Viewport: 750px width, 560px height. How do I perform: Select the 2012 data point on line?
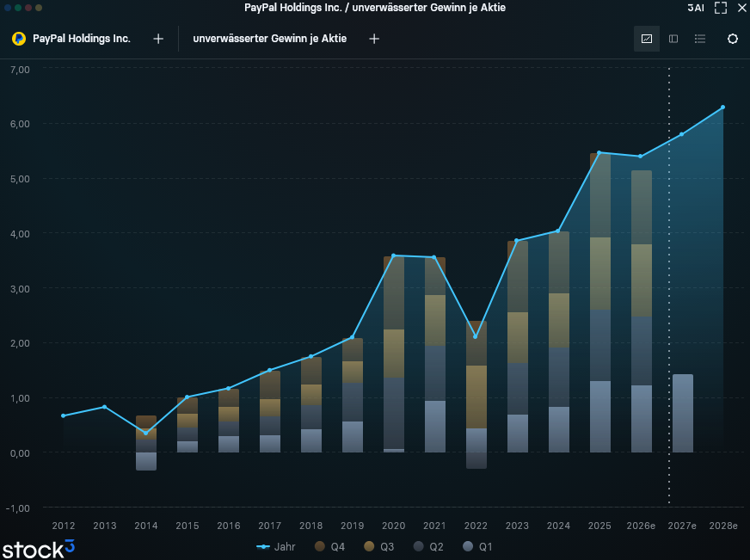pos(63,416)
